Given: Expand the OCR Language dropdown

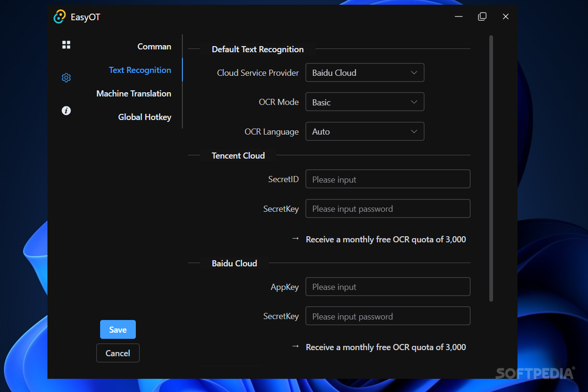Looking at the screenshot, I should pyautogui.click(x=365, y=131).
